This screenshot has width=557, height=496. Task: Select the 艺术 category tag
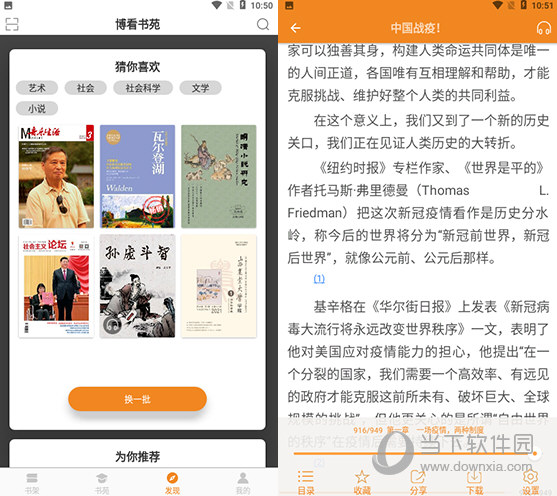pyautogui.click(x=37, y=88)
